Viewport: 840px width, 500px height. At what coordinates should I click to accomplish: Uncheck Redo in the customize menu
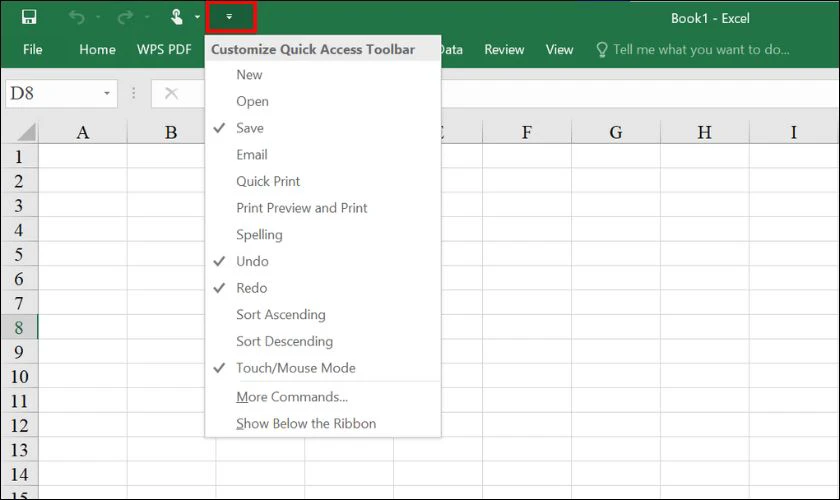tap(323, 288)
